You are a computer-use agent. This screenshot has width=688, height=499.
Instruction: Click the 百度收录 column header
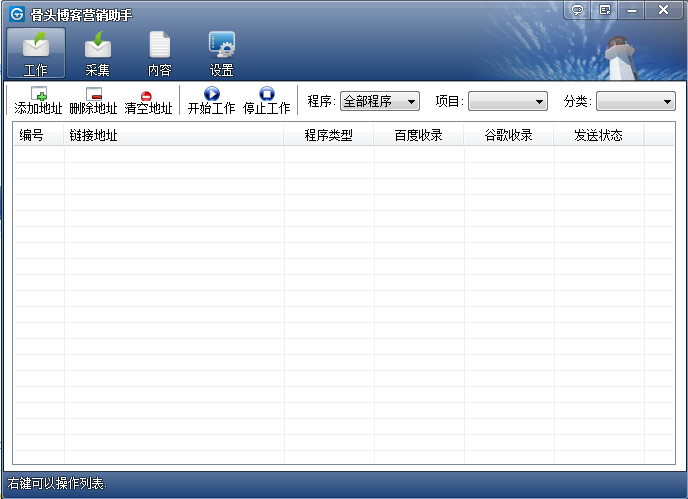click(419, 135)
